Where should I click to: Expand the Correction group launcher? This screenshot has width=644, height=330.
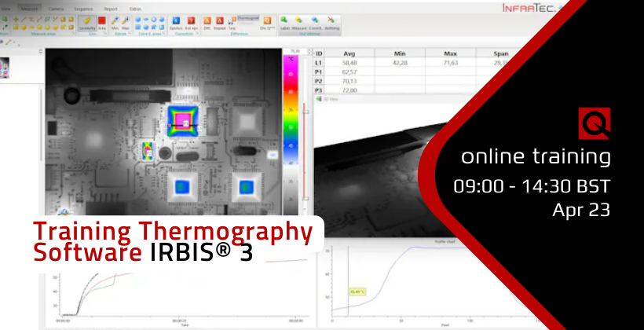198,34
